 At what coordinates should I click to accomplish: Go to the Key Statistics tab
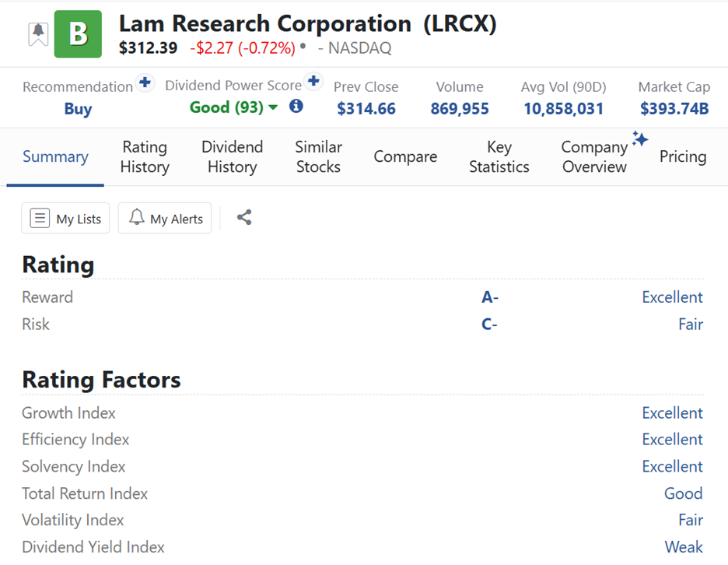click(499, 156)
